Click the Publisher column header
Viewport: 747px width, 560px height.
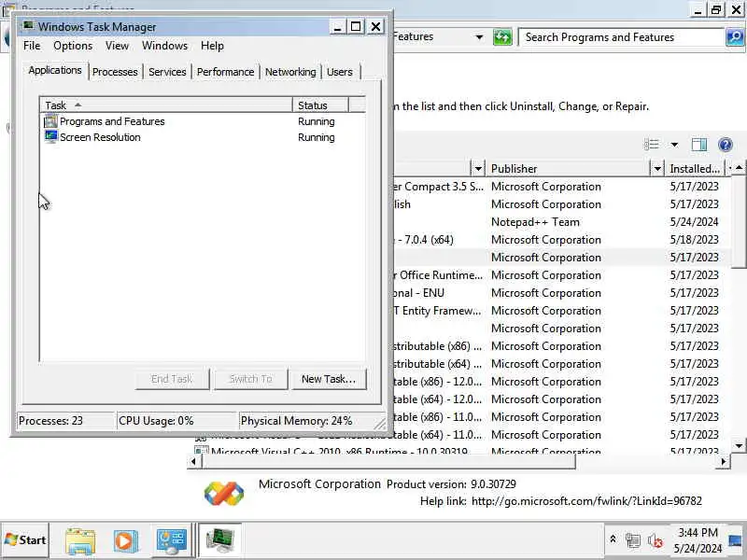coord(570,168)
